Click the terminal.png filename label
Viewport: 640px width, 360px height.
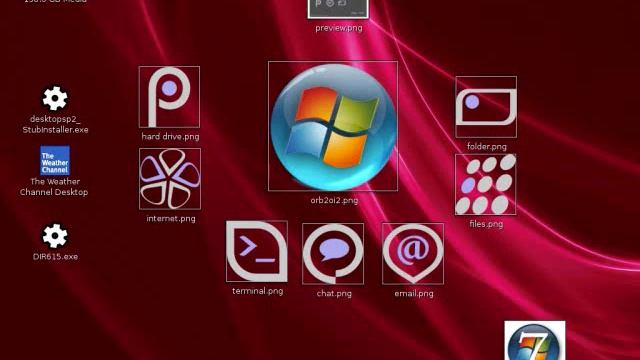(258, 291)
